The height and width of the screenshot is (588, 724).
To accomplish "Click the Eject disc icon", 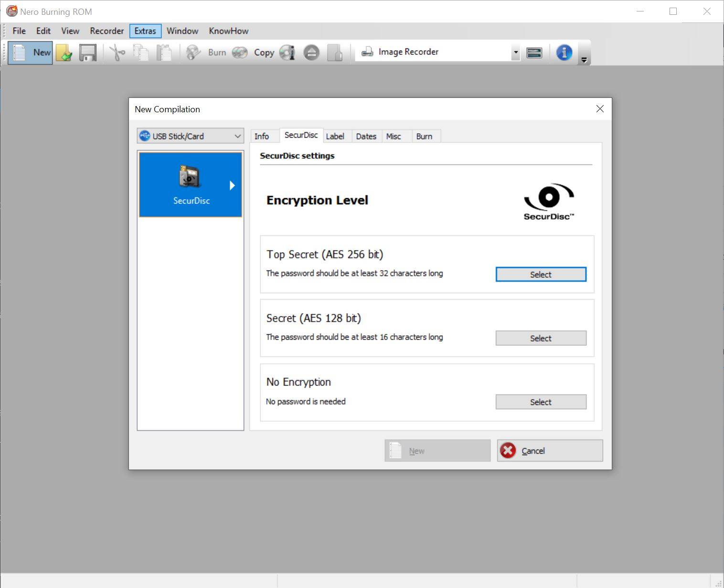I will (311, 53).
